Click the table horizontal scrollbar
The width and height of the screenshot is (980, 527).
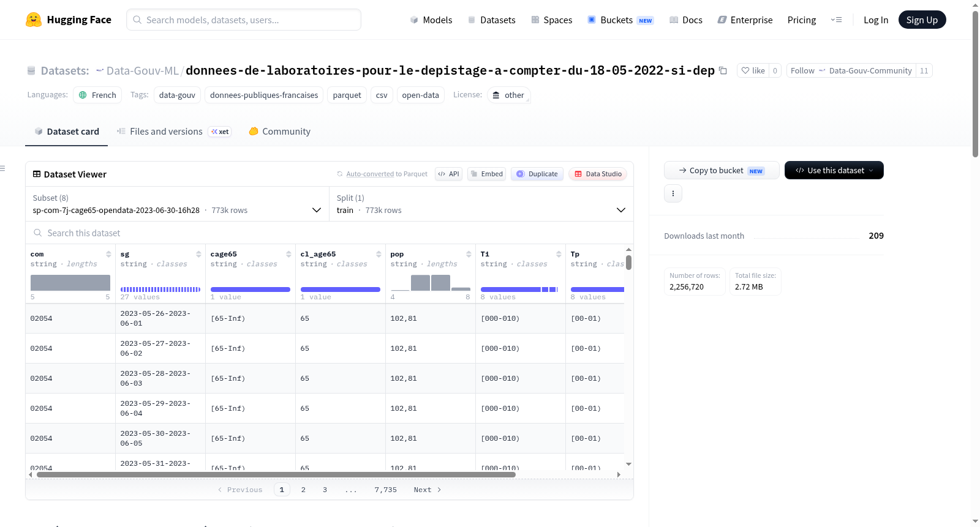click(x=276, y=474)
